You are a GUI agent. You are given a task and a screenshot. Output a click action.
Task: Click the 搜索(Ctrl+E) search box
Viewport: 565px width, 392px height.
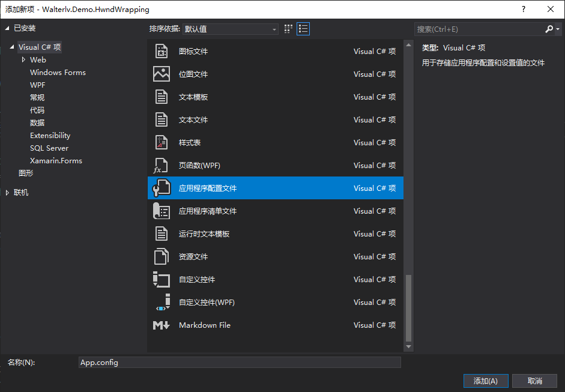pos(479,29)
